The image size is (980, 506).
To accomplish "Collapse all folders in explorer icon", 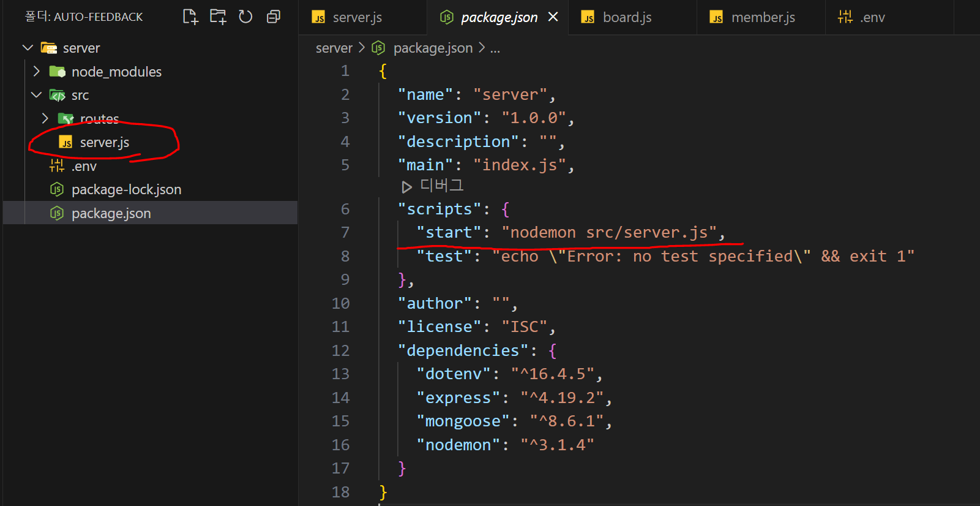I will coord(274,17).
